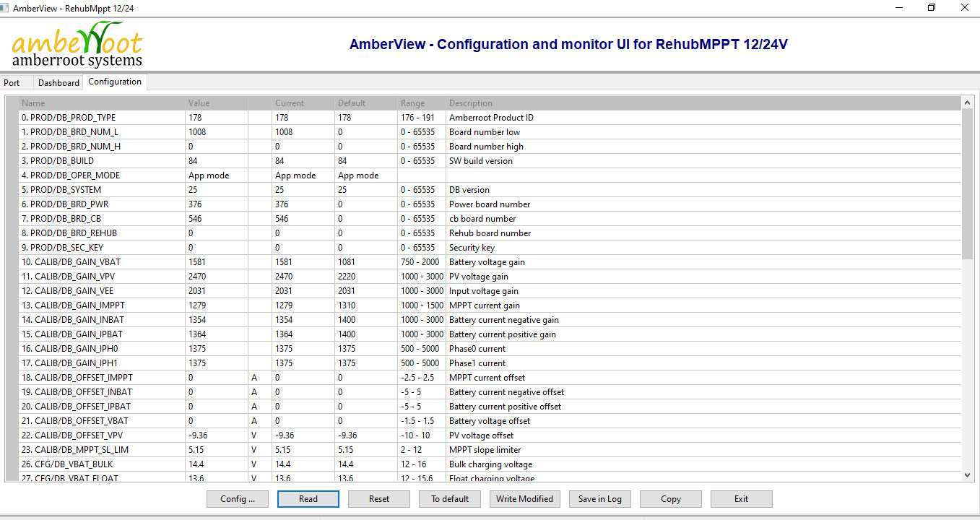Edit value 1364 of DB_GAIN_IPBAT
The height and width of the screenshot is (520, 980).
coord(217,334)
